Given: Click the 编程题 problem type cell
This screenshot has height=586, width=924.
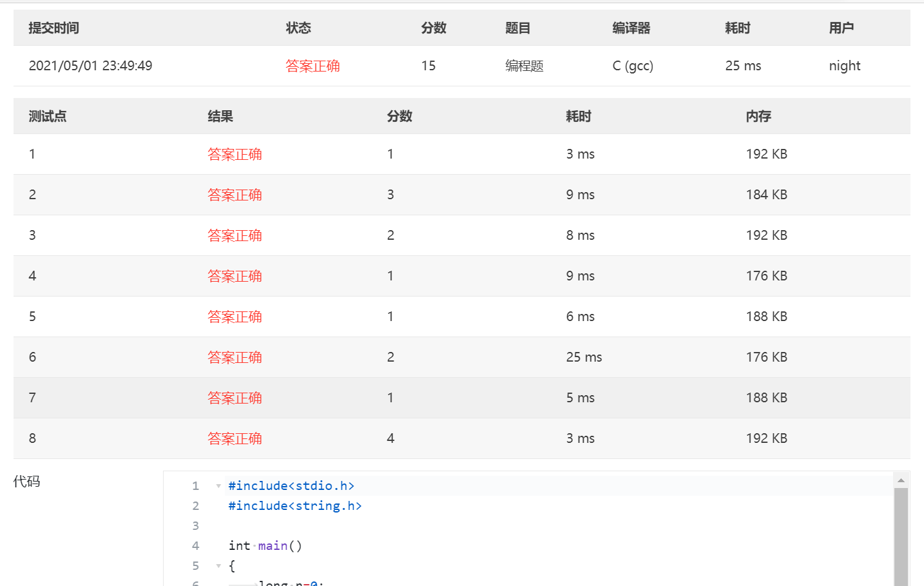Looking at the screenshot, I should pyautogui.click(x=525, y=66).
